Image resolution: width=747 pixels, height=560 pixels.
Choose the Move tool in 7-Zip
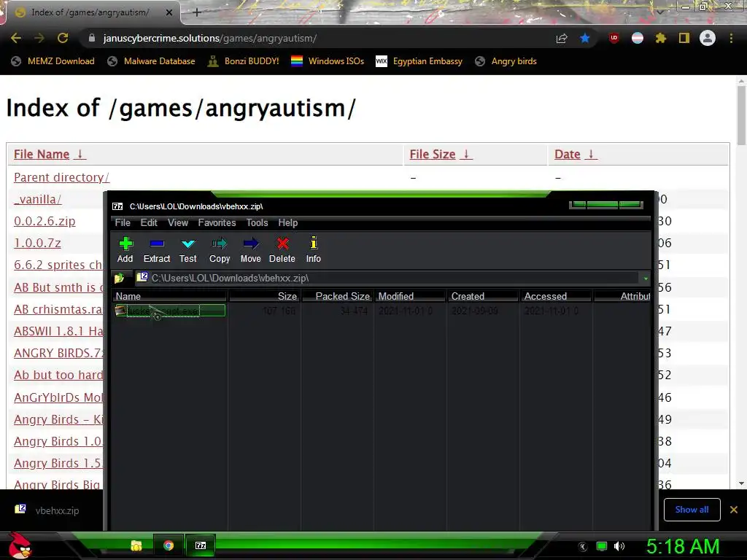click(251, 250)
